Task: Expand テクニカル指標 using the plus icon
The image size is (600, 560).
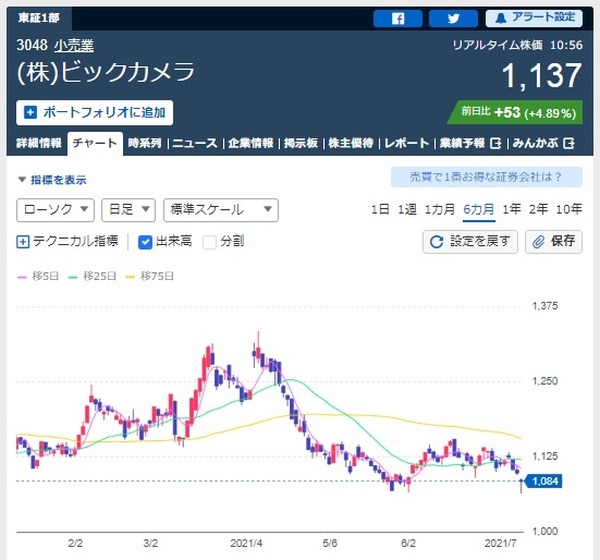Action: (23, 242)
